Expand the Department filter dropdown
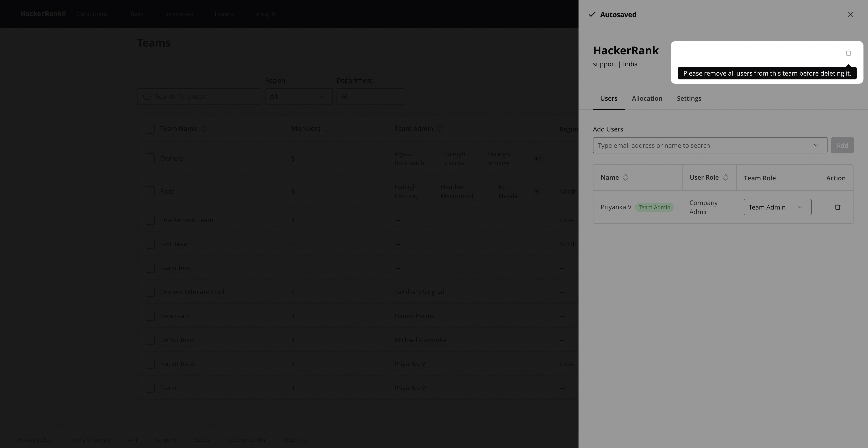This screenshot has width=868, height=448. pyautogui.click(x=370, y=97)
